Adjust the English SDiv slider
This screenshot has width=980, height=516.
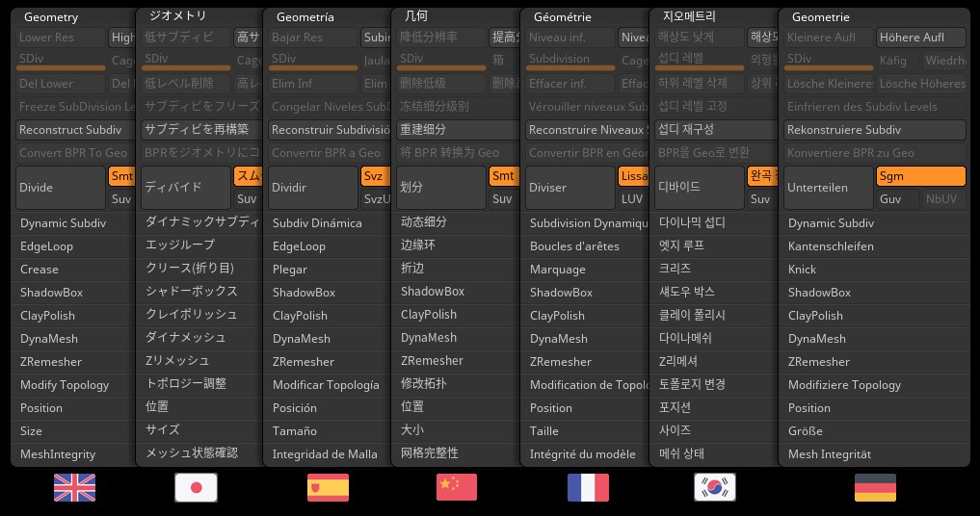(x=61, y=61)
